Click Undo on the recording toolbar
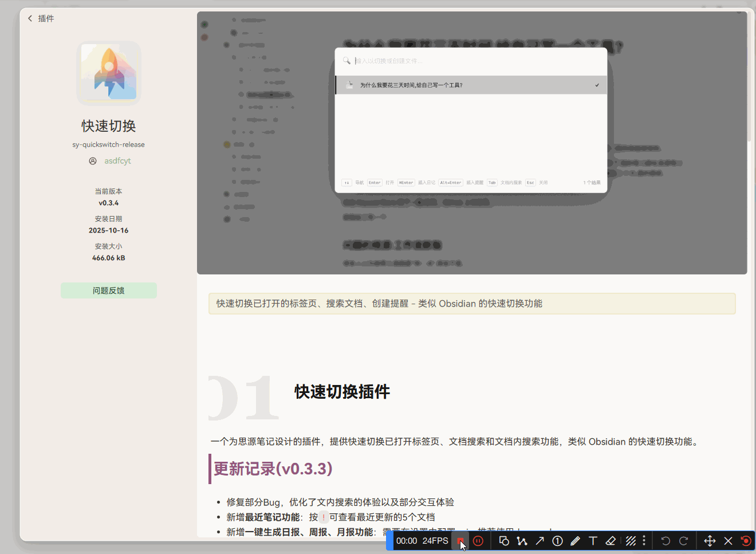The width and height of the screenshot is (756, 554). coord(665,540)
